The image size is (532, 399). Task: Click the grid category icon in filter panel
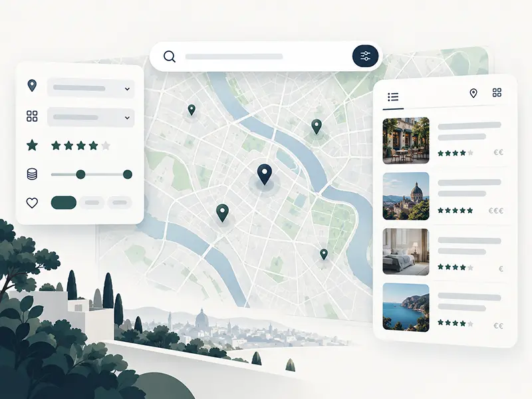(32, 116)
